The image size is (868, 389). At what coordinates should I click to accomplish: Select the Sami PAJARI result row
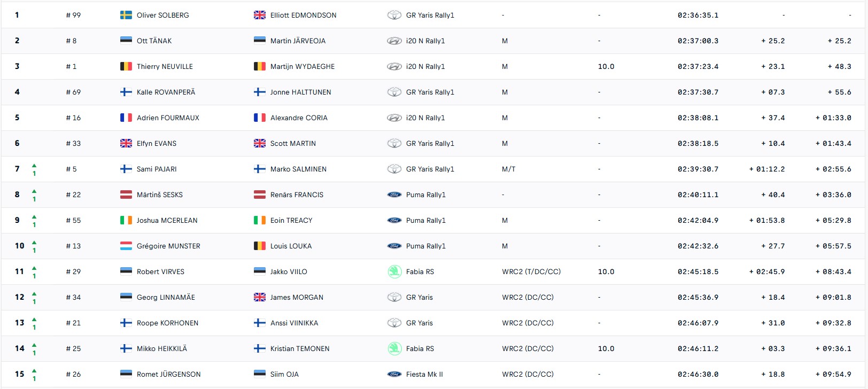click(x=433, y=169)
